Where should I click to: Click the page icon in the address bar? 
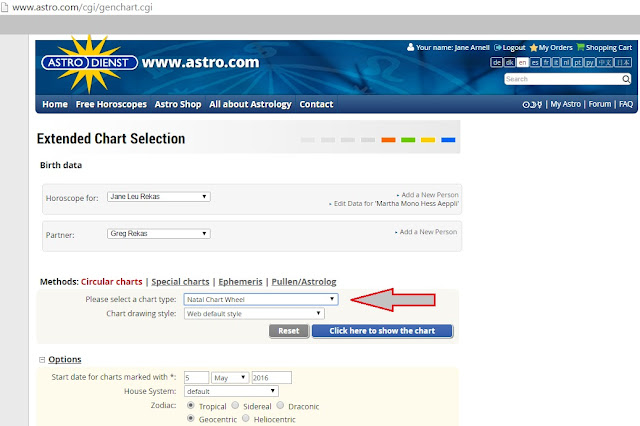click(4, 7)
